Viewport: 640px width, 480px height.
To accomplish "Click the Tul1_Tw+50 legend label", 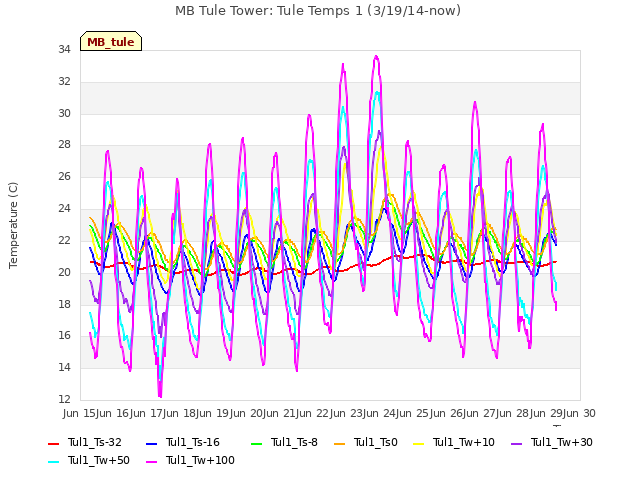I will click(99, 460).
